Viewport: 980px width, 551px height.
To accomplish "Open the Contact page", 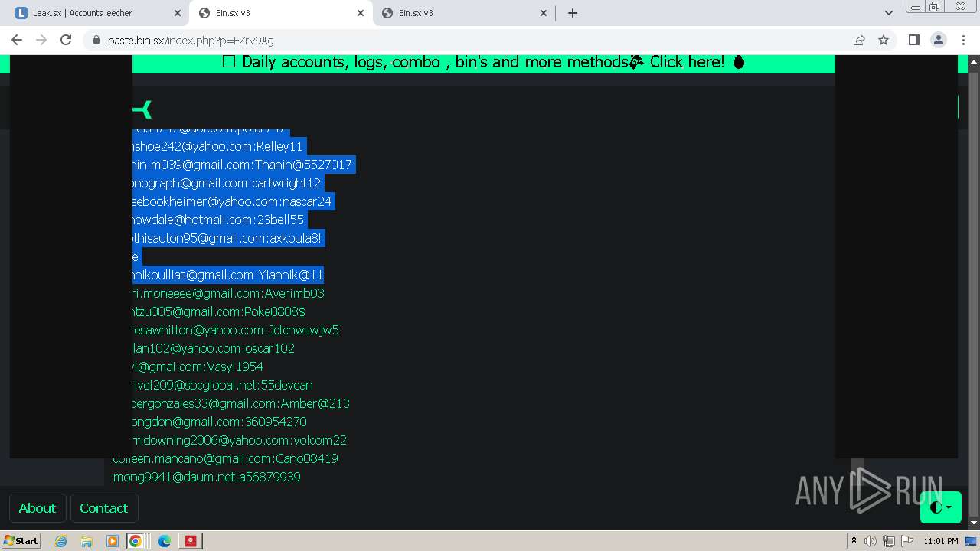I will point(104,508).
